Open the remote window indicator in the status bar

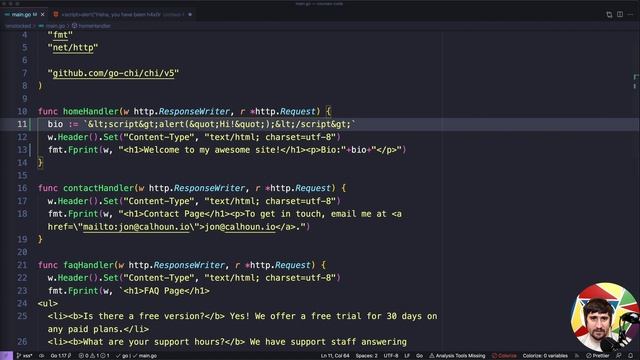click(6, 356)
